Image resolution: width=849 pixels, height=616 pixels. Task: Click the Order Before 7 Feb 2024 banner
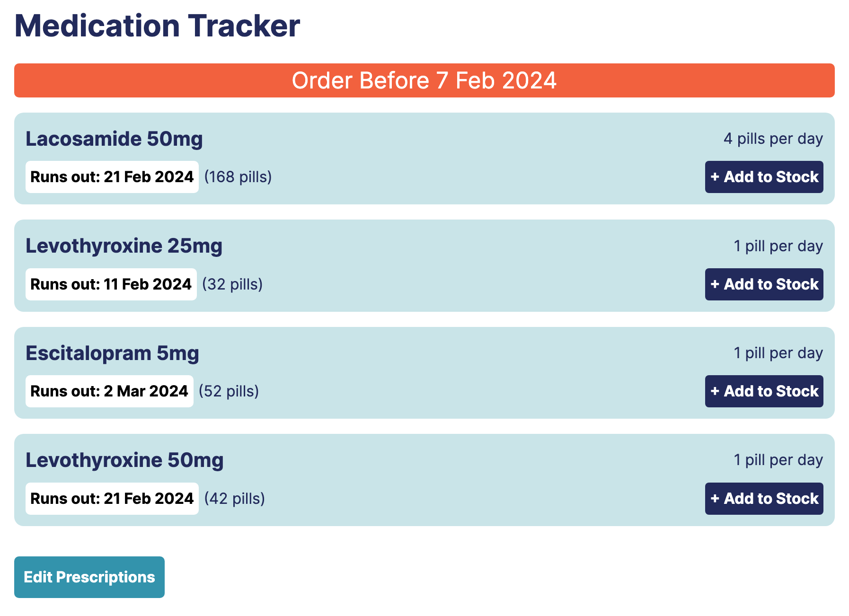coord(424,80)
